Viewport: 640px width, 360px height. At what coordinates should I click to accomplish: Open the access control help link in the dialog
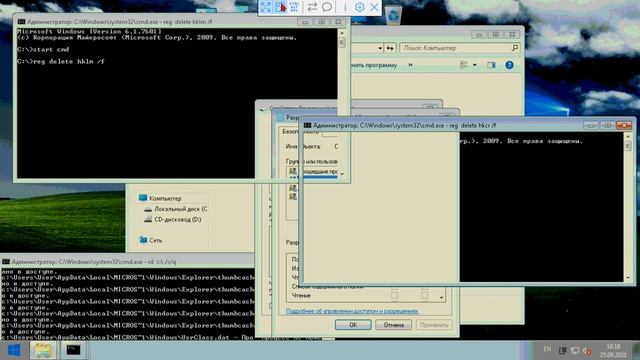(x=352, y=311)
